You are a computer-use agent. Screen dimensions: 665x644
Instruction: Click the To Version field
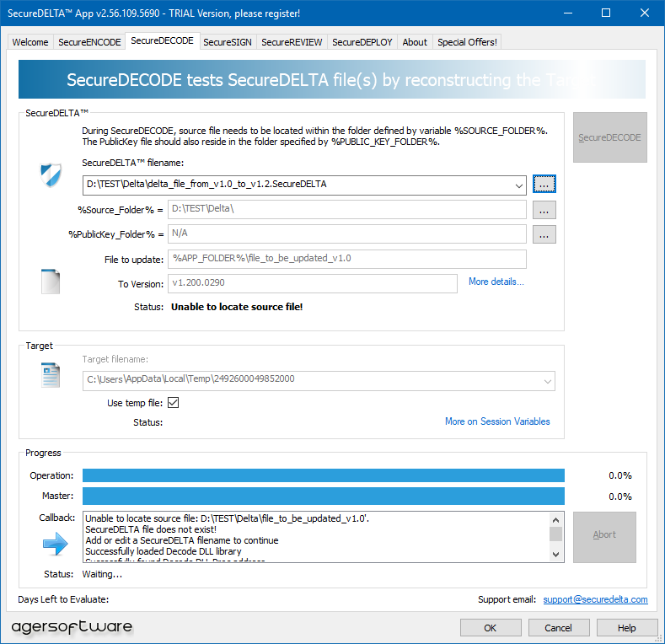tap(313, 283)
